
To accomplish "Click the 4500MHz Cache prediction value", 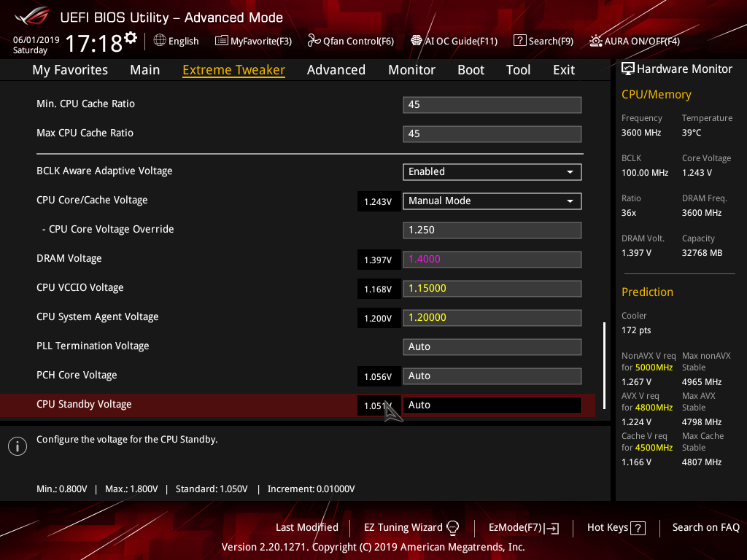I will (x=654, y=448).
